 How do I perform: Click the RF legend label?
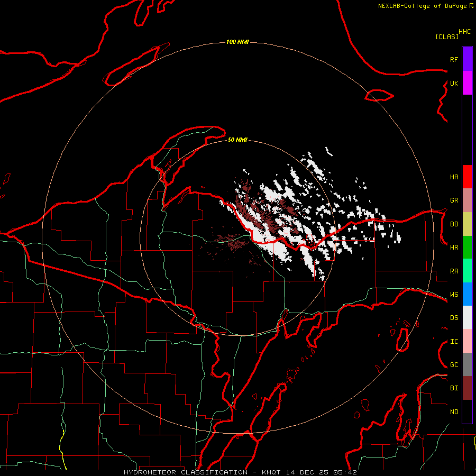[x=454, y=59]
